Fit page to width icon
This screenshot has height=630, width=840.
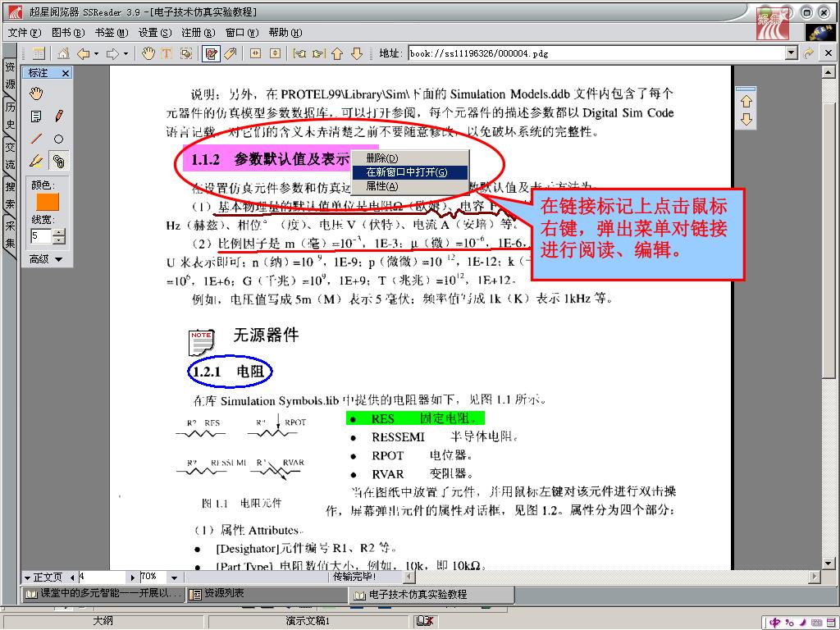[x=256, y=53]
